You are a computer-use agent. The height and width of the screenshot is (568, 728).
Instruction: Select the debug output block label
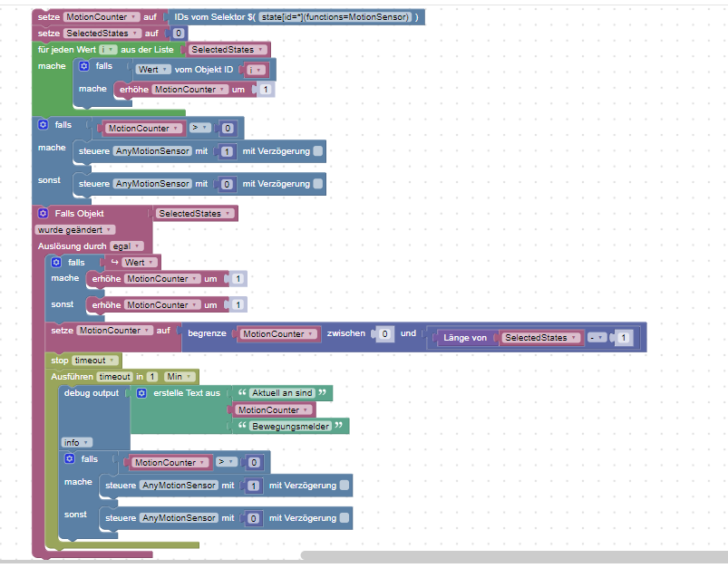pyautogui.click(x=92, y=393)
